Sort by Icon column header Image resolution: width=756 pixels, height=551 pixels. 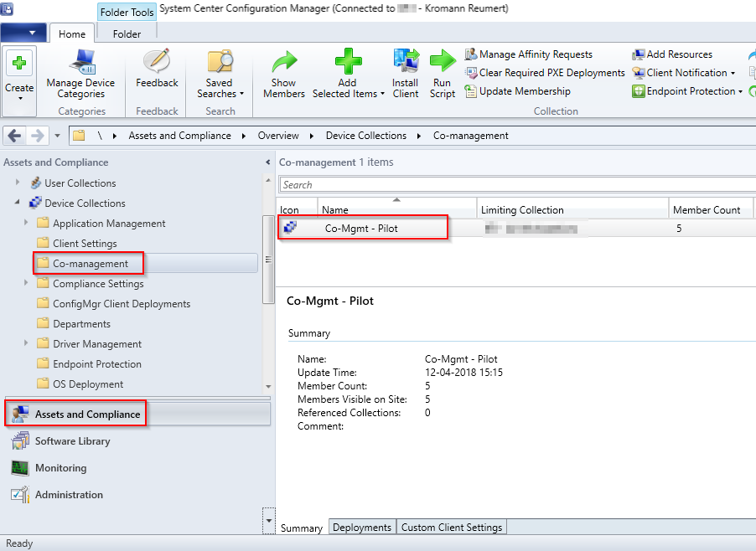[297, 209]
